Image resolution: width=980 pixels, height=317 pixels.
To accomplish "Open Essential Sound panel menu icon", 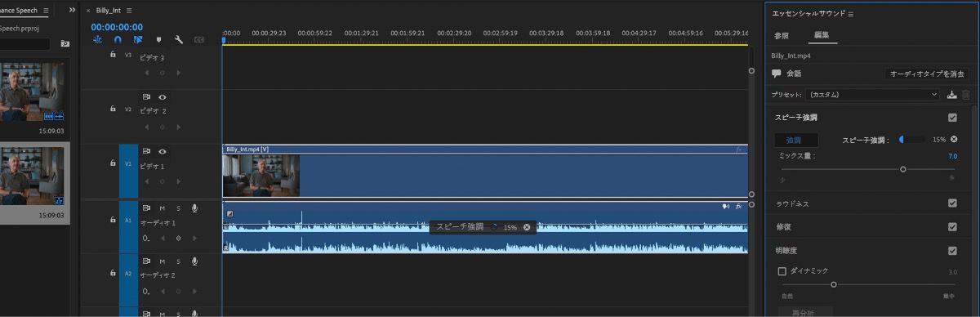I will (850, 14).
